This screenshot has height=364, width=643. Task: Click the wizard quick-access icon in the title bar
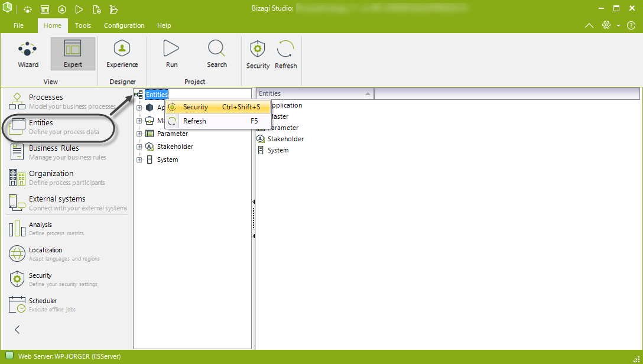point(27,9)
